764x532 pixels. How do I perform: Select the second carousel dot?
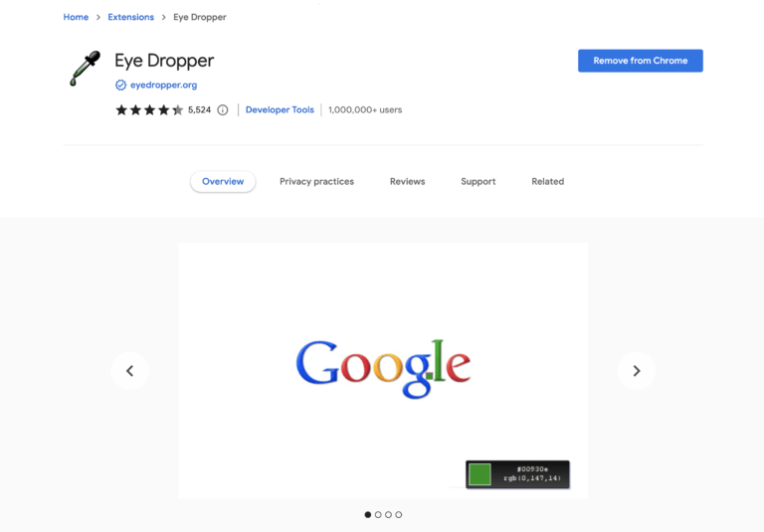click(378, 514)
